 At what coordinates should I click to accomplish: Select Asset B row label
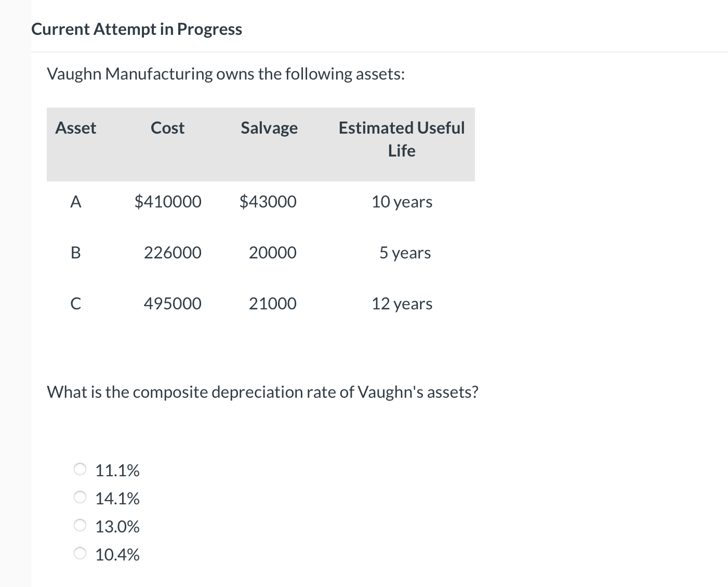[x=76, y=253]
